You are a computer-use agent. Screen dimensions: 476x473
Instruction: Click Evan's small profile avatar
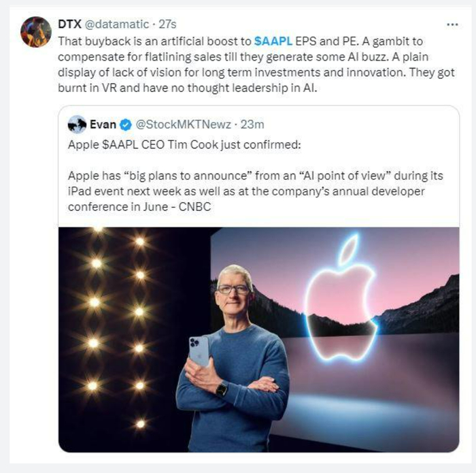(77, 125)
